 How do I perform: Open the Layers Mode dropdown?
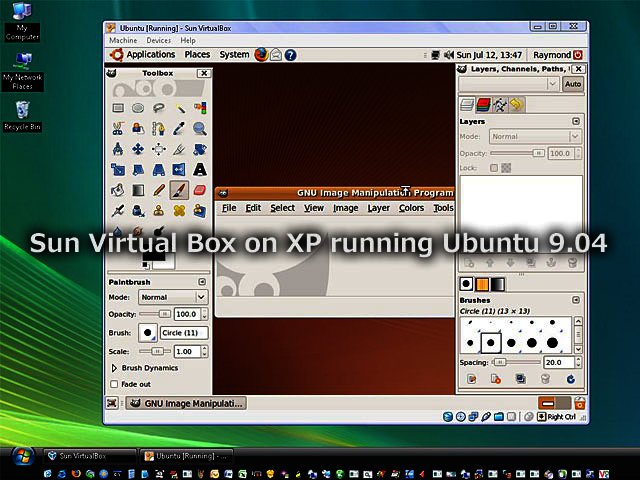click(x=535, y=136)
